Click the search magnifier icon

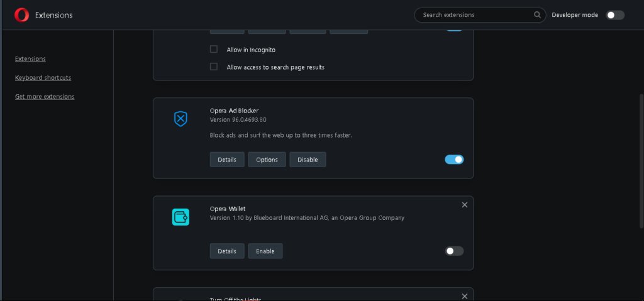click(x=537, y=15)
